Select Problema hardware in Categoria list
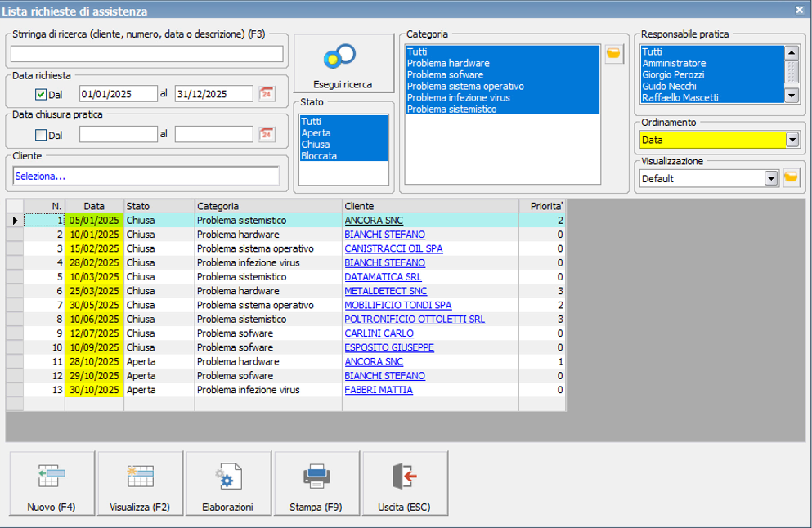 click(448, 63)
